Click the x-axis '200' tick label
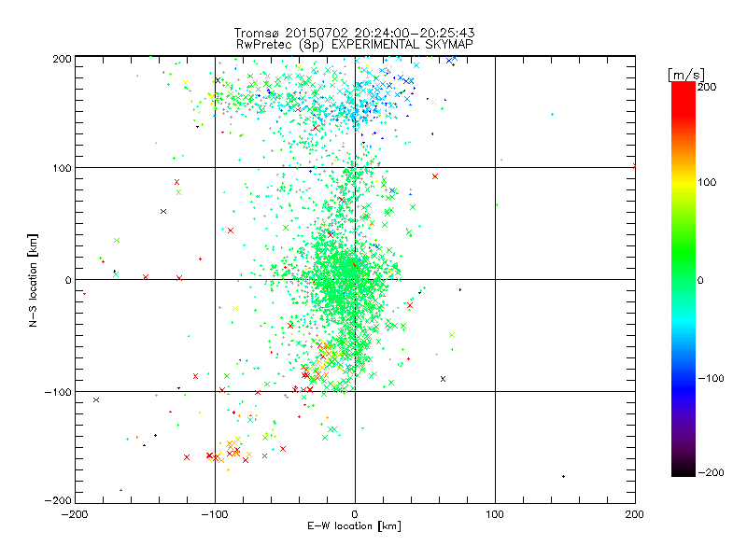 pos(635,514)
